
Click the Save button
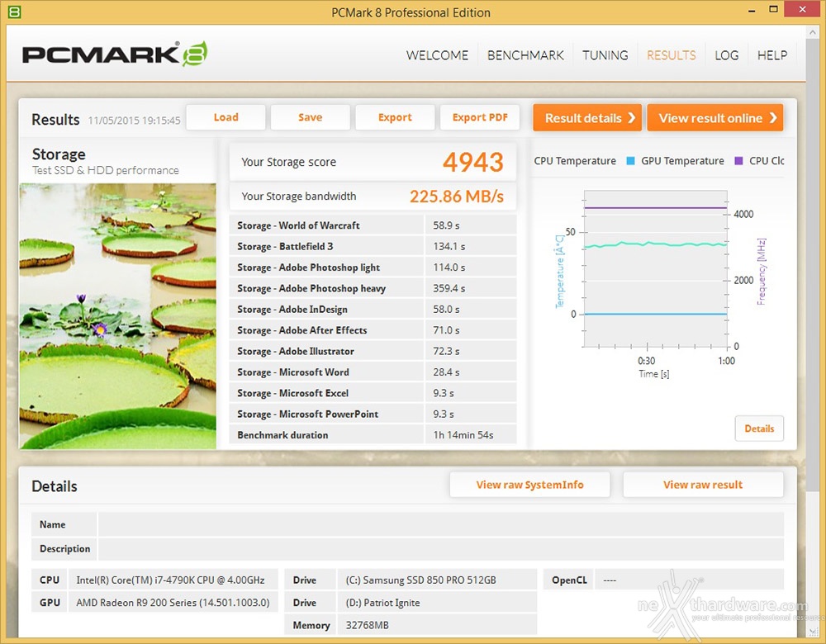tap(311, 117)
